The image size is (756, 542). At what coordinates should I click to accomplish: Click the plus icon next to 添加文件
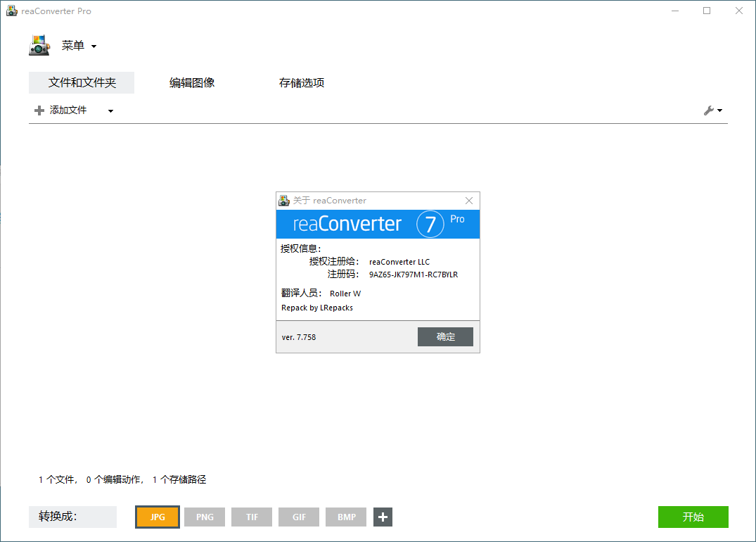point(39,110)
